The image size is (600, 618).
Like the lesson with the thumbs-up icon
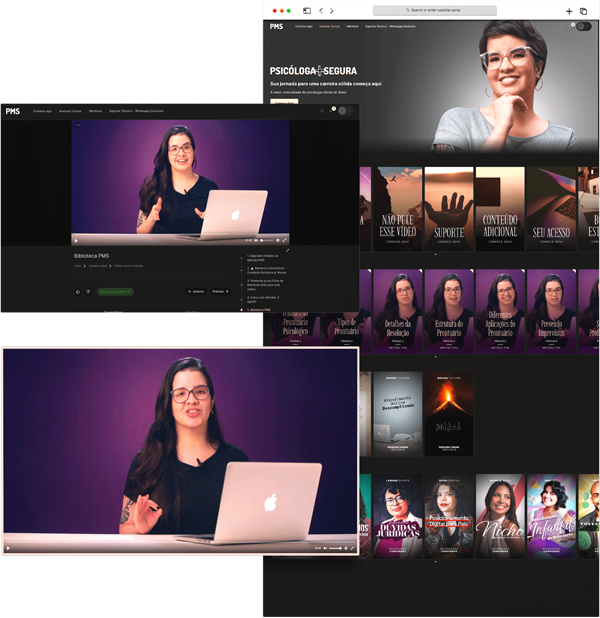click(x=78, y=292)
